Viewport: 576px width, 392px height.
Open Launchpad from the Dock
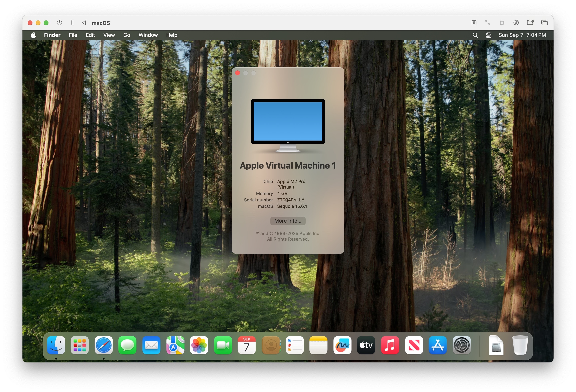point(80,345)
